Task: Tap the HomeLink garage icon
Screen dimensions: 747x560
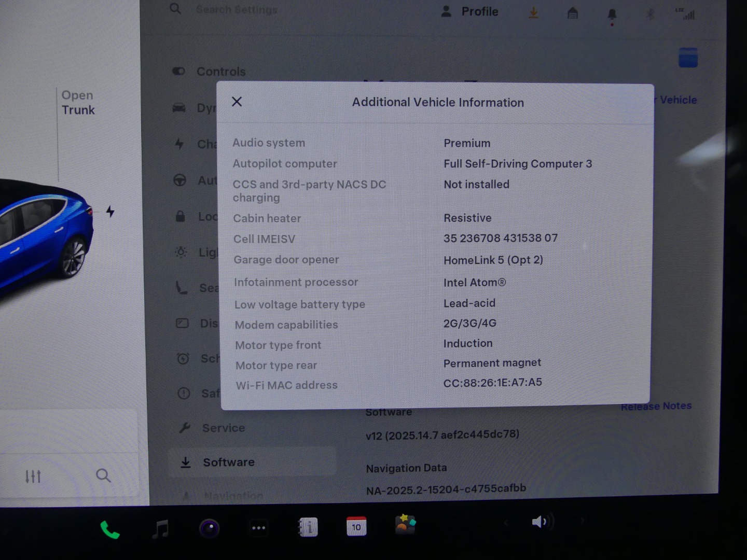Action: pyautogui.click(x=573, y=13)
